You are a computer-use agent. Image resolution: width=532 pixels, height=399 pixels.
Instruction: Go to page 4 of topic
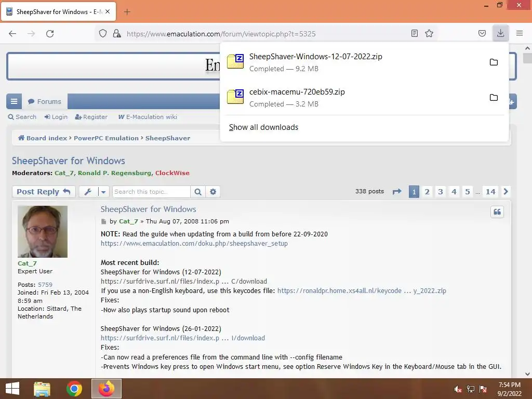tap(454, 192)
